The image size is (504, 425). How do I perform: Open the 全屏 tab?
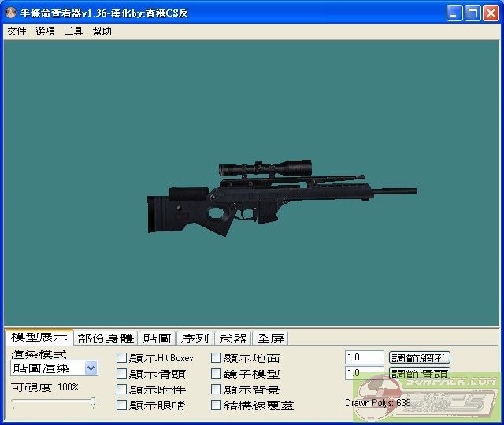pos(271,338)
